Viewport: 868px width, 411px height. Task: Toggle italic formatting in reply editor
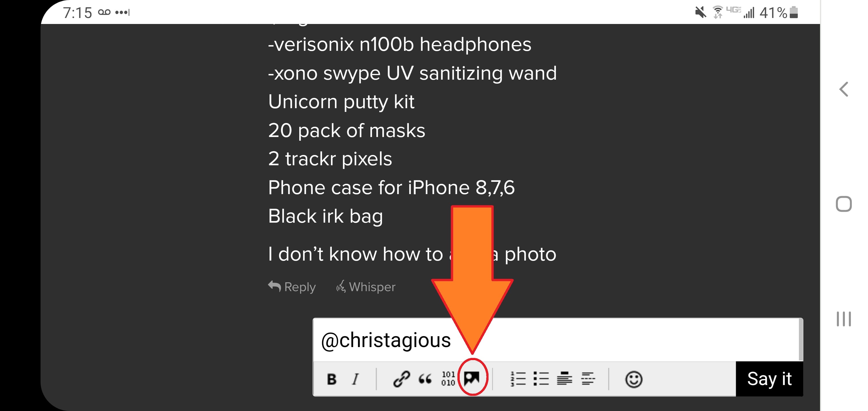point(355,379)
